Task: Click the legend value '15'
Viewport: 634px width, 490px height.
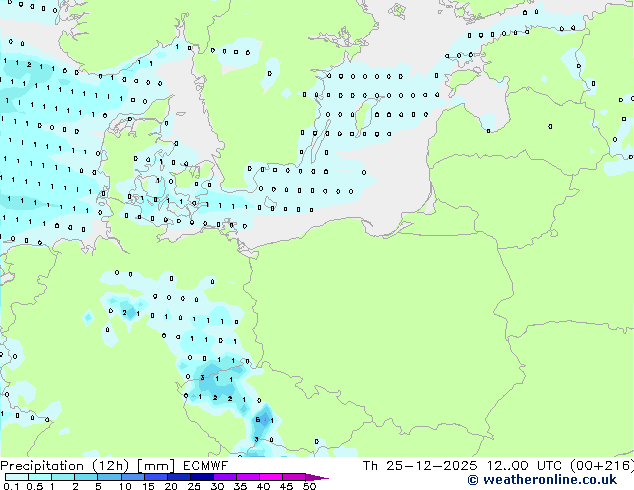Action: [148, 486]
